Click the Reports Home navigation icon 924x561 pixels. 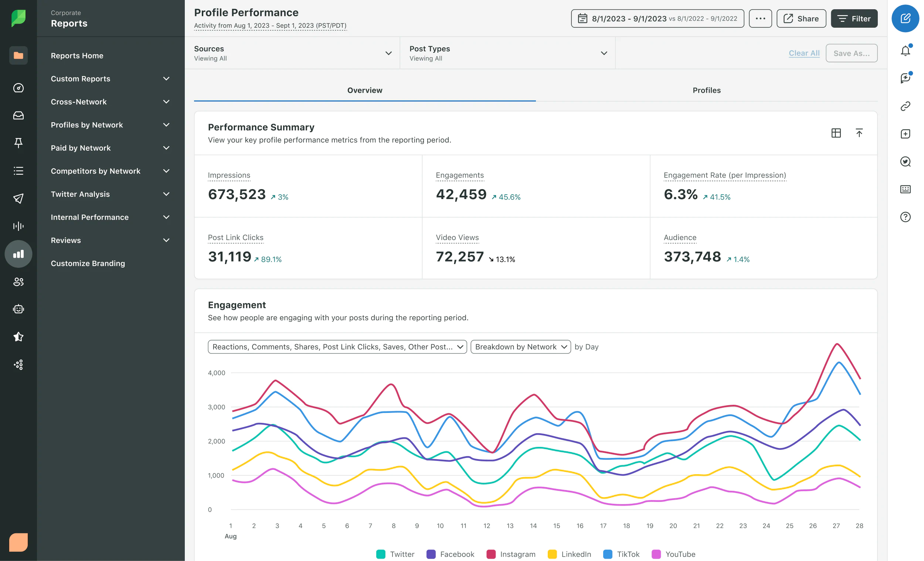[x=18, y=55]
